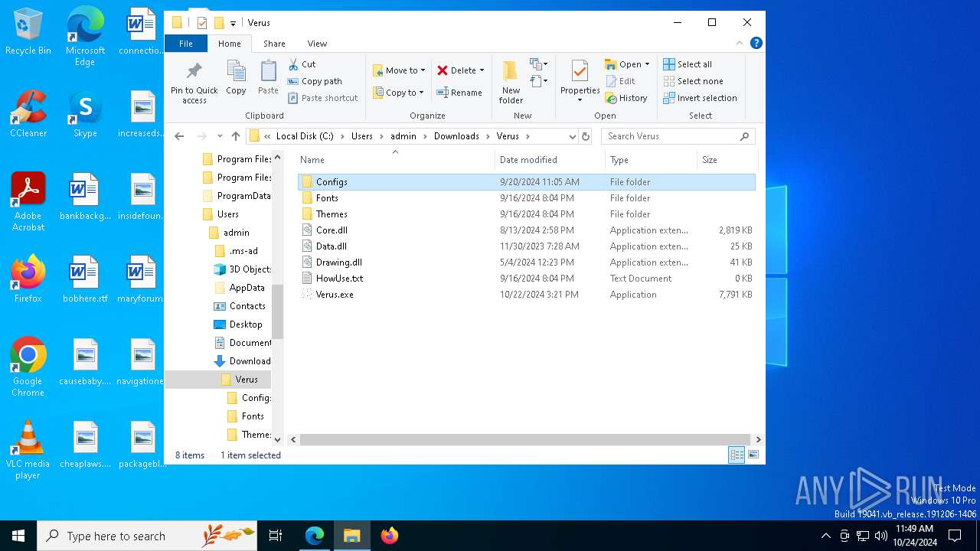Switch to the Home ribbon tab
Screen dimensions: 980x551
point(230,44)
